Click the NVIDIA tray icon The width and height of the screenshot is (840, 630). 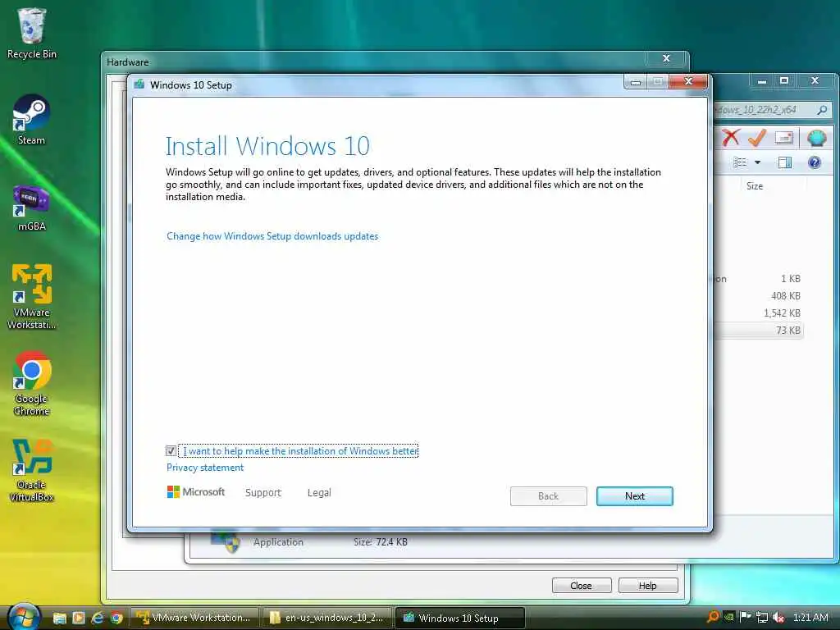coord(729,617)
